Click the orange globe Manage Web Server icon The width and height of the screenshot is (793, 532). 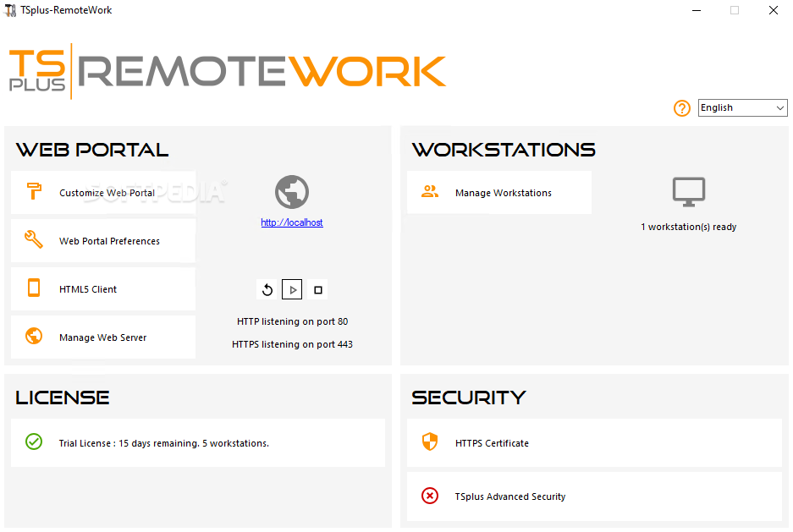coord(34,336)
